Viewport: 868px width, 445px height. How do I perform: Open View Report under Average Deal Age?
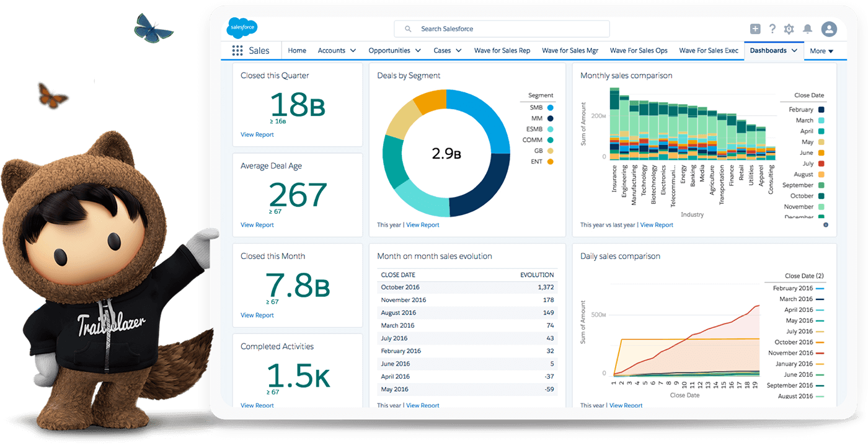257,225
